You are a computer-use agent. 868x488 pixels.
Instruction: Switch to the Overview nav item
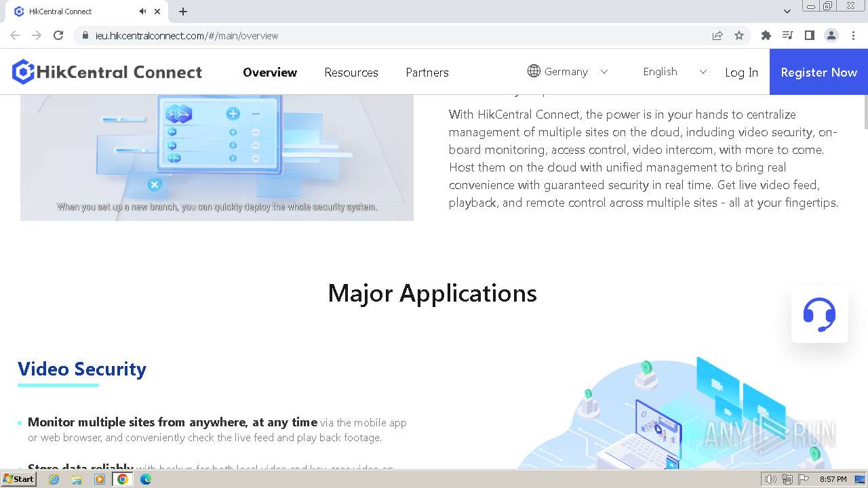tap(270, 72)
